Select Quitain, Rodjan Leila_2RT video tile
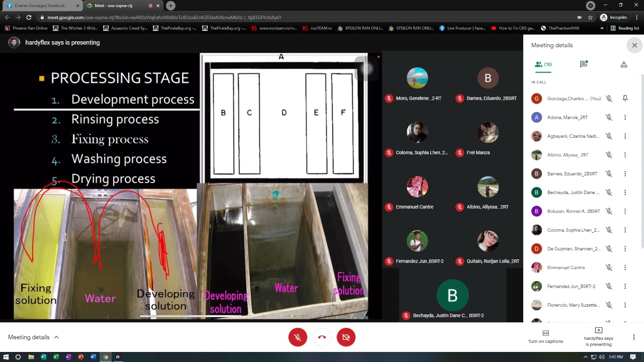The width and height of the screenshot is (644, 362). point(488,241)
